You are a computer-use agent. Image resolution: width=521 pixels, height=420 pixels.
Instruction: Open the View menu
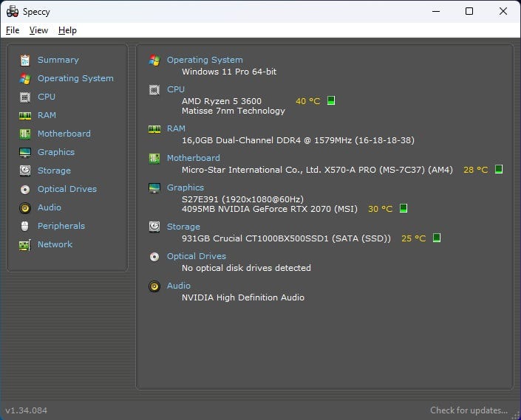click(x=38, y=30)
